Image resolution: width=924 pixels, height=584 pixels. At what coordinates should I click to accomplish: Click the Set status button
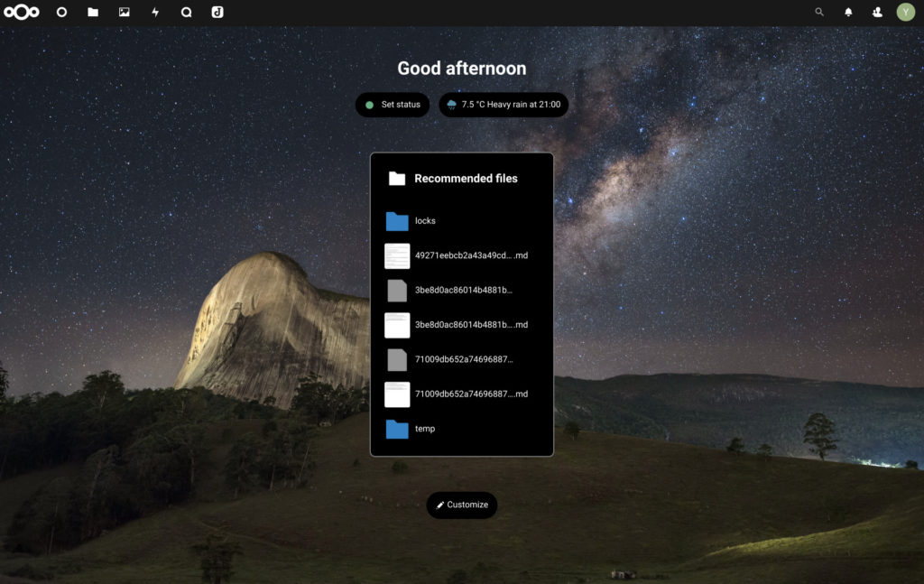pos(393,105)
